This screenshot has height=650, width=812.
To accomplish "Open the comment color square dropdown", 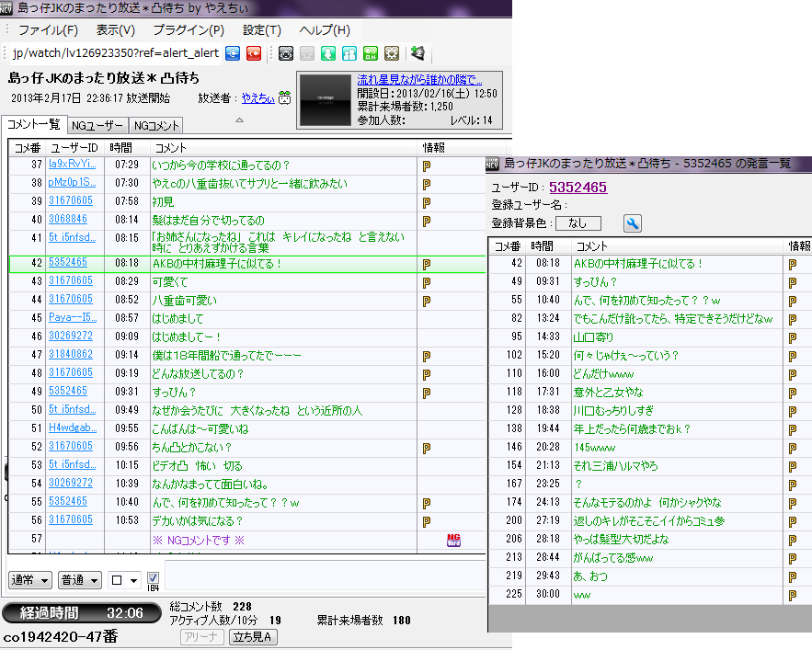I will click(124, 580).
